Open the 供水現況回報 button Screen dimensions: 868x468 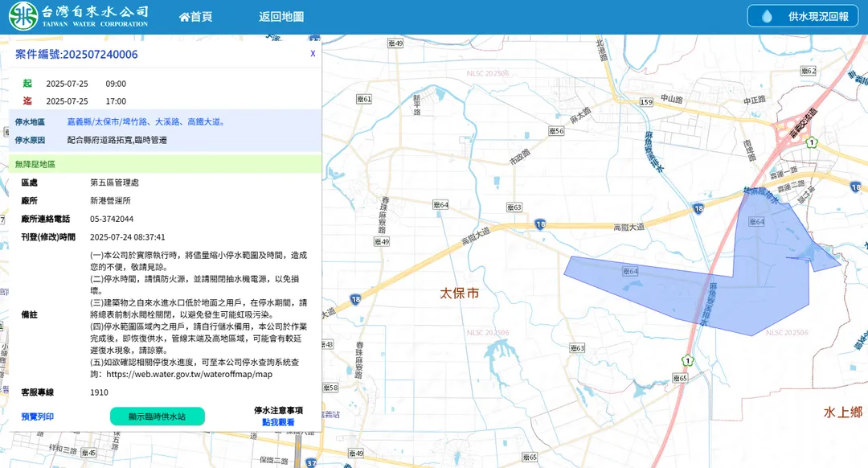coord(803,16)
